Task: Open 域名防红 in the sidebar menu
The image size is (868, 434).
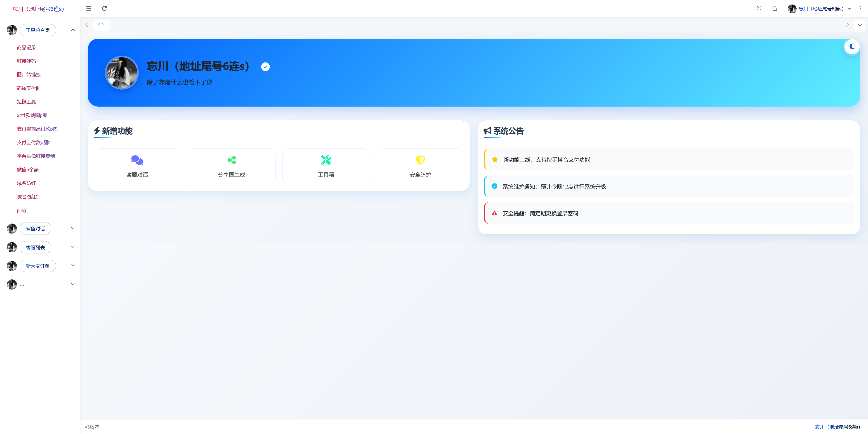Action: (26, 183)
